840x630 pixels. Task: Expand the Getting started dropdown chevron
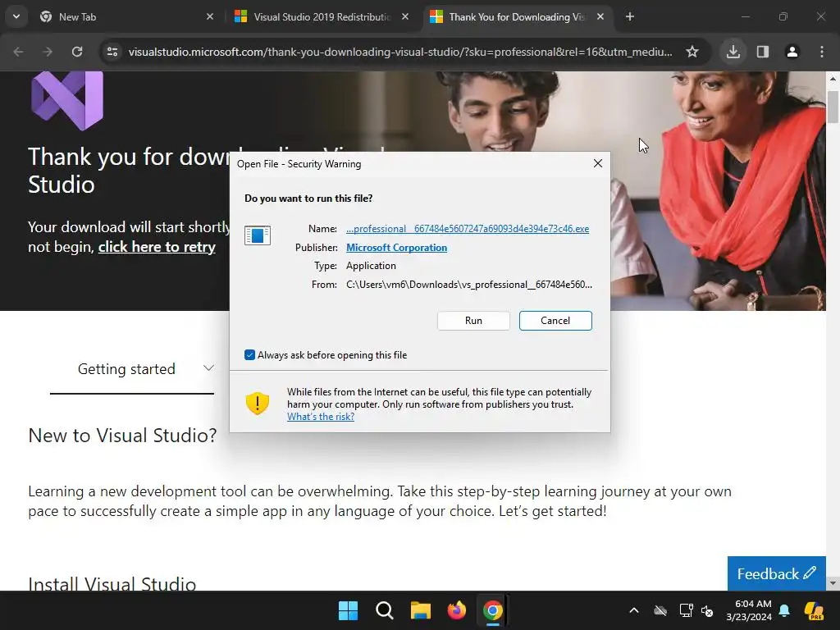pyautogui.click(x=208, y=368)
